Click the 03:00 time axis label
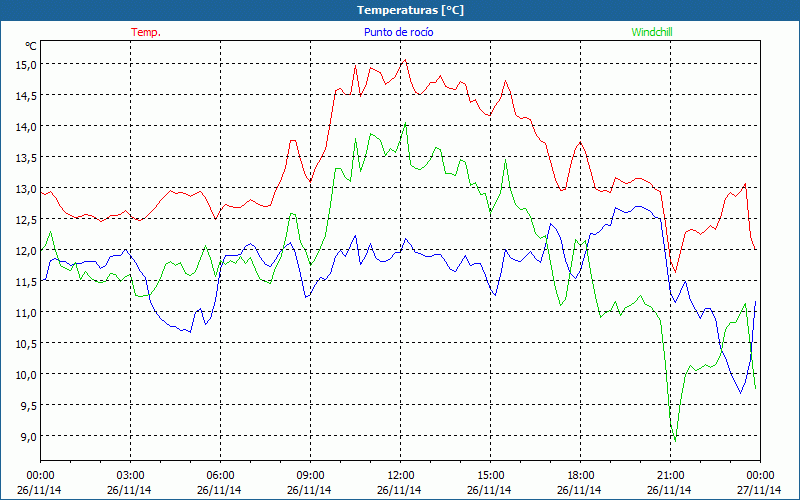 click(131, 475)
